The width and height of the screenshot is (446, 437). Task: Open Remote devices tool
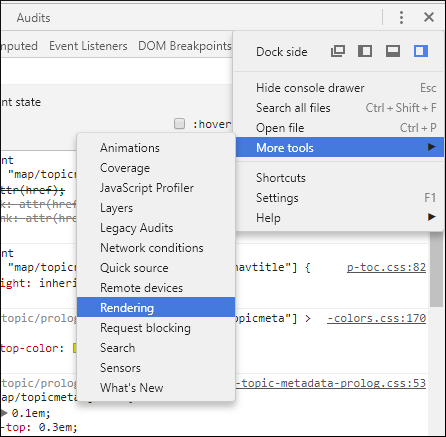click(156, 288)
